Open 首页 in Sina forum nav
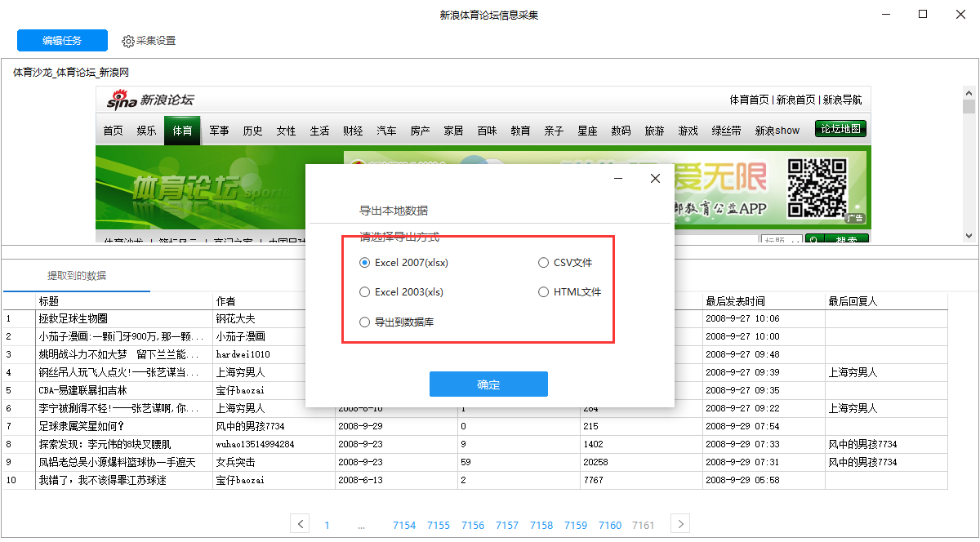980x542 pixels. [x=113, y=131]
